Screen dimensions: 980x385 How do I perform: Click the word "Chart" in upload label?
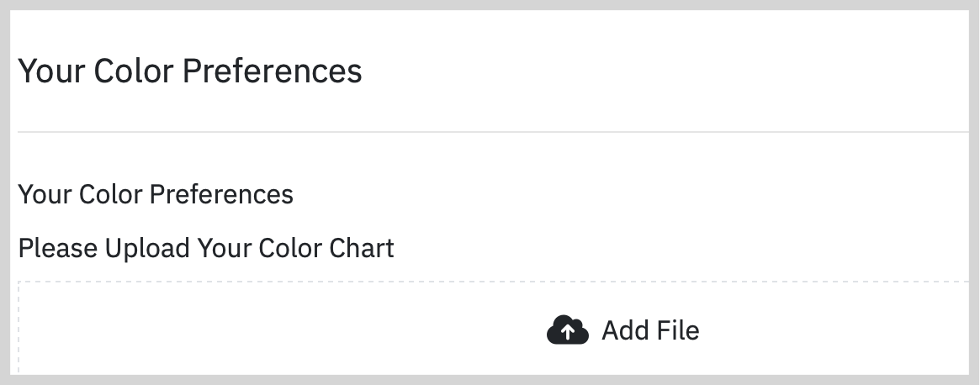click(x=362, y=248)
